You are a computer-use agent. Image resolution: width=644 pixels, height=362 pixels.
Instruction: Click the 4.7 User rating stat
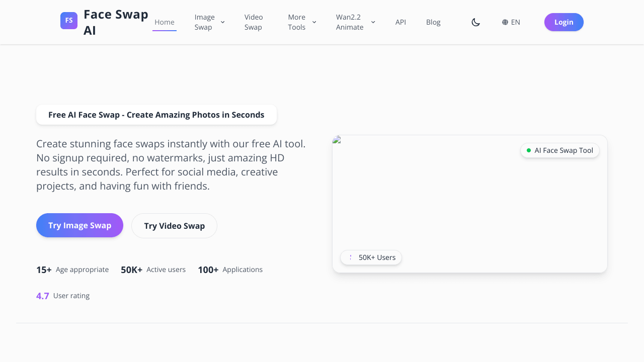pyautogui.click(x=63, y=296)
